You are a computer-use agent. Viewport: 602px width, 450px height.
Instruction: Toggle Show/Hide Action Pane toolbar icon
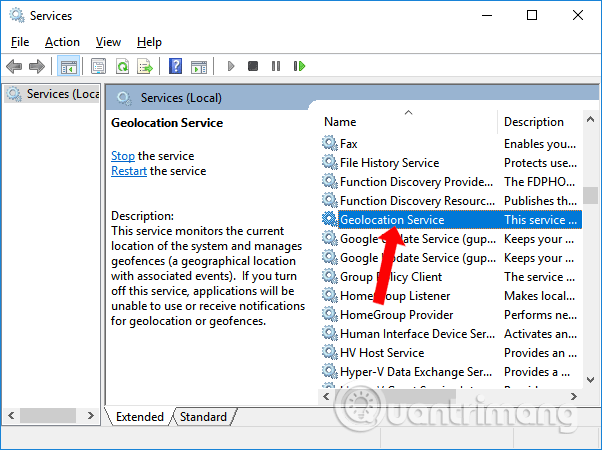coord(199,67)
